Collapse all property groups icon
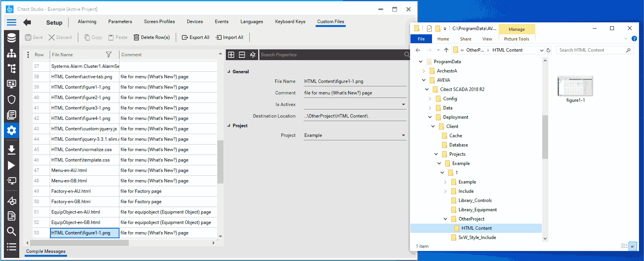 (242, 55)
